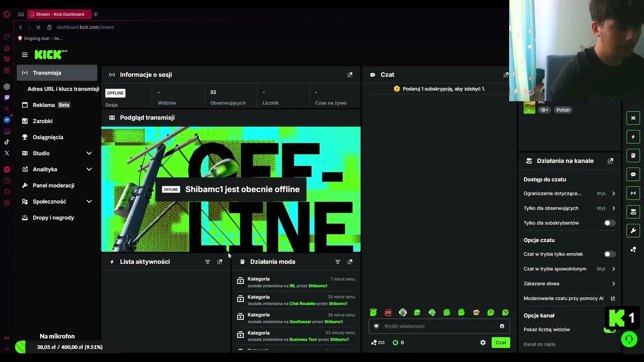Screen dimensions: 644x362
Task: Click the GeoGuessr category link
Action: tap(300, 322)
